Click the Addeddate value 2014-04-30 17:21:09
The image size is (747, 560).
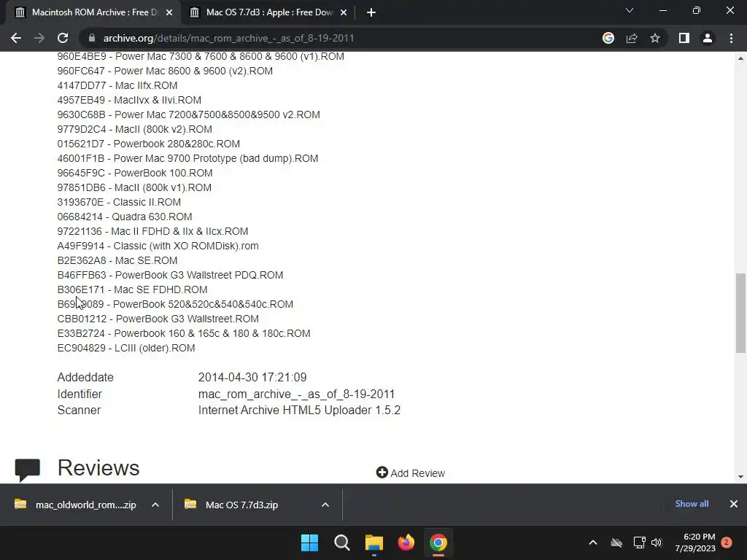coord(252,378)
